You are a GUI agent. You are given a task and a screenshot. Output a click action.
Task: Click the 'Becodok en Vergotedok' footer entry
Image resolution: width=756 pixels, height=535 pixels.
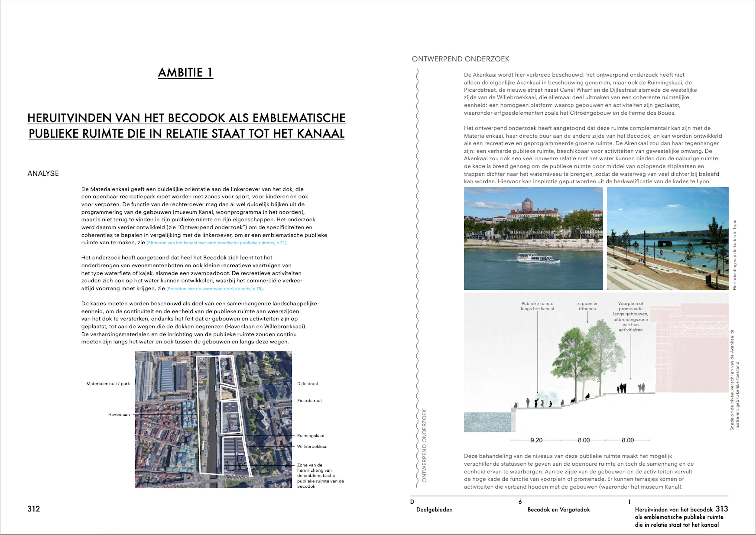pyautogui.click(x=558, y=510)
